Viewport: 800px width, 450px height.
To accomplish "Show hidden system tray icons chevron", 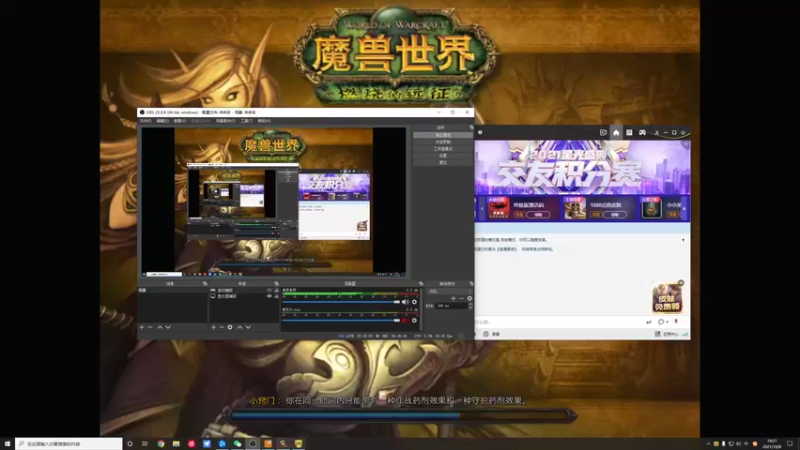I will click(x=708, y=444).
